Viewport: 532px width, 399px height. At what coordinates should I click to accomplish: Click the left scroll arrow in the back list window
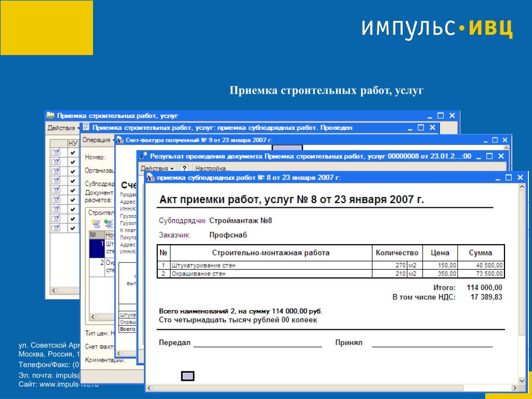click(54, 290)
